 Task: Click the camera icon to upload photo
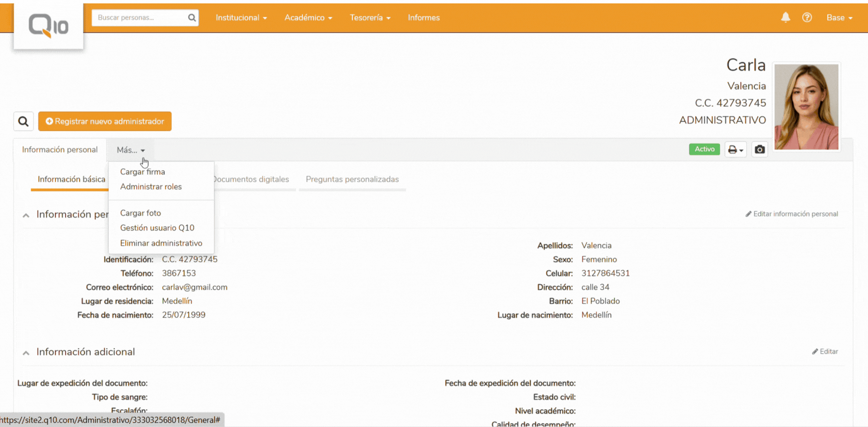click(760, 150)
